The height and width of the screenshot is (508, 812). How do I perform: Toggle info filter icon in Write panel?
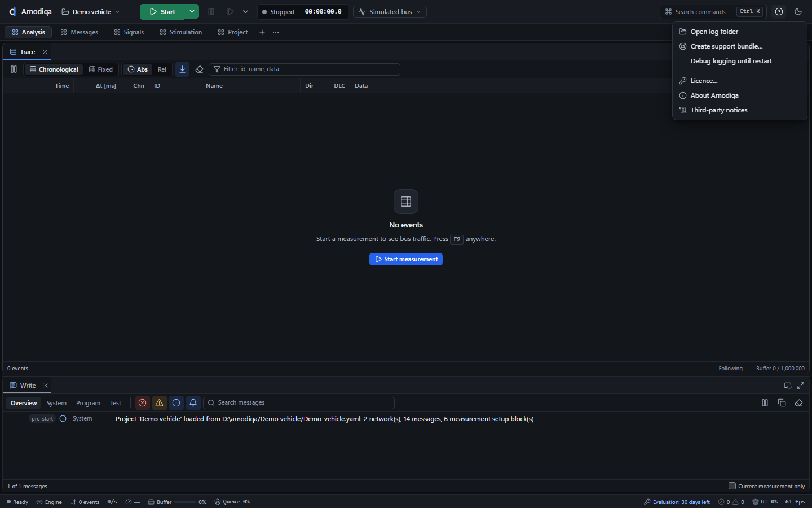(176, 403)
